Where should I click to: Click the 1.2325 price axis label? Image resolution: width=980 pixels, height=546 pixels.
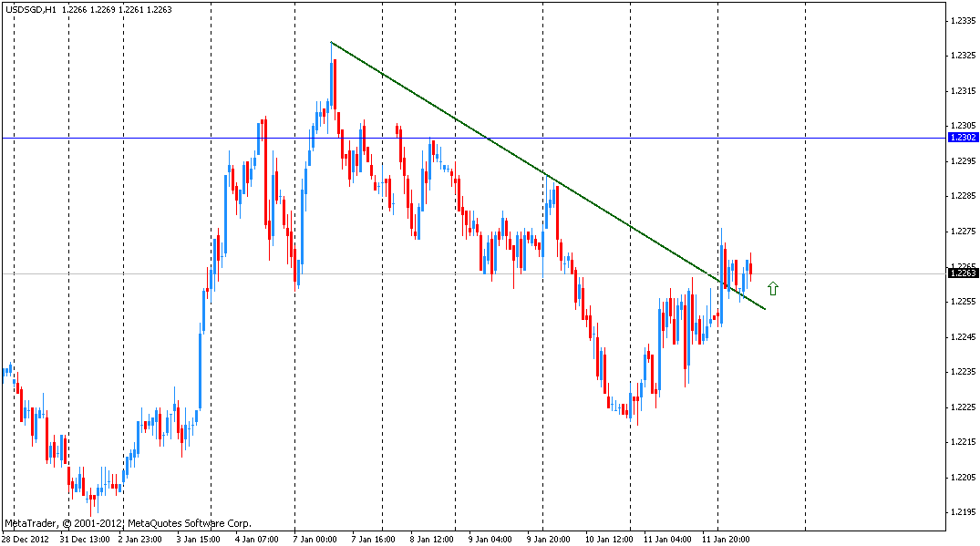tap(963, 56)
